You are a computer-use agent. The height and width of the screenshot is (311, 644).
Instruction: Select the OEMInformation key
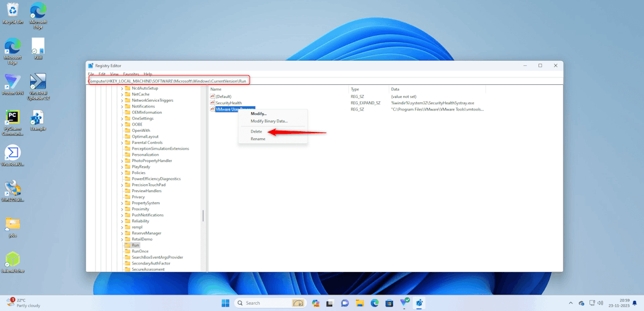143,112
